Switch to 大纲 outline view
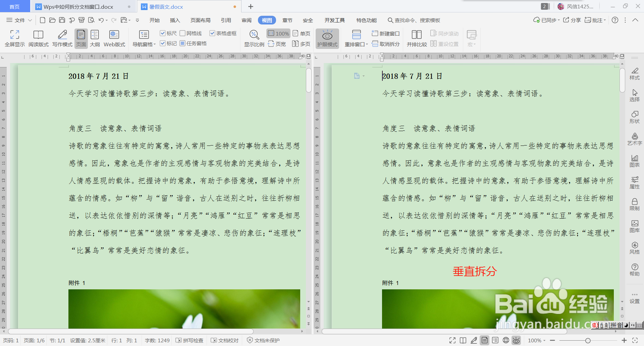The width and height of the screenshot is (644, 346). coord(95,39)
